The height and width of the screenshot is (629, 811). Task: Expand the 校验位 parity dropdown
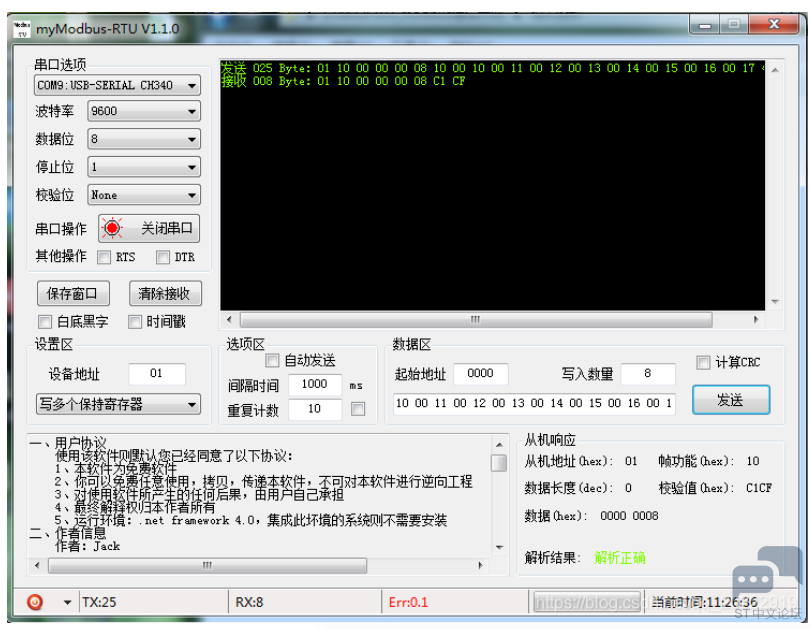pyautogui.click(x=143, y=195)
